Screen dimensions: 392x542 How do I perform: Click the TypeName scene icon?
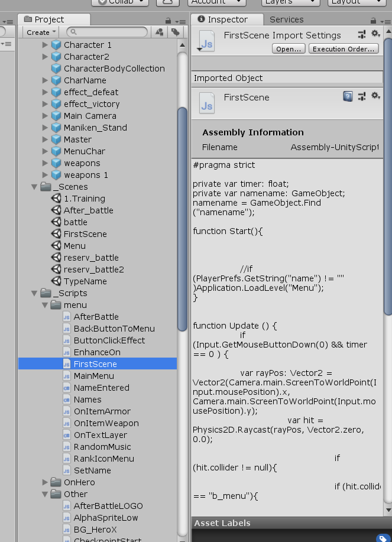pyautogui.click(x=56, y=281)
